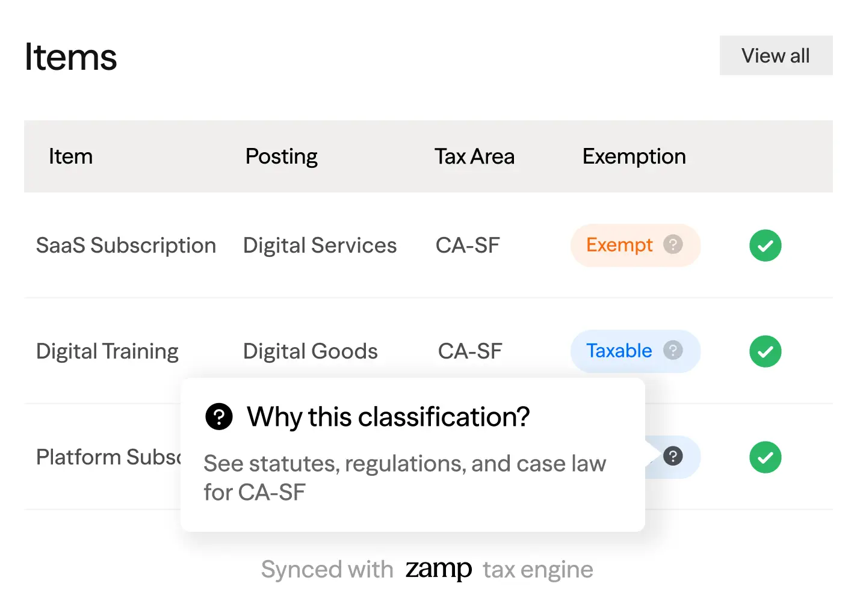
Task: Click green checkmark for Platform Subscription row
Action: [765, 457]
